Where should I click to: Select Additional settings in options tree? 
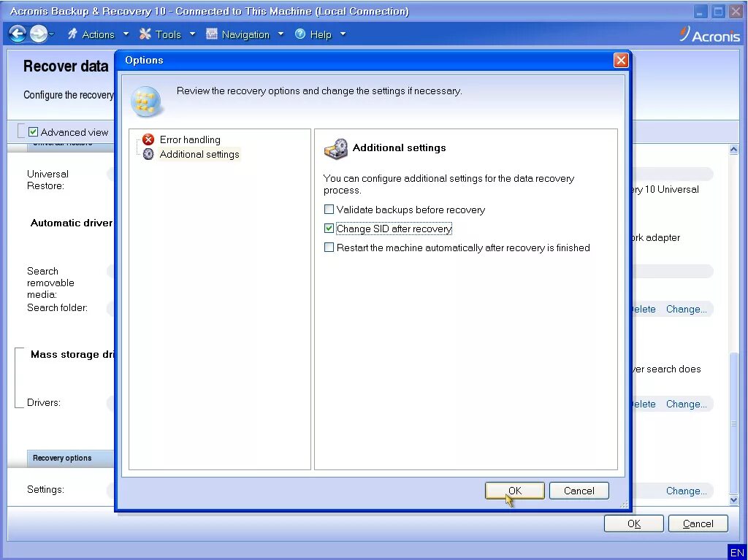point(199,154)
